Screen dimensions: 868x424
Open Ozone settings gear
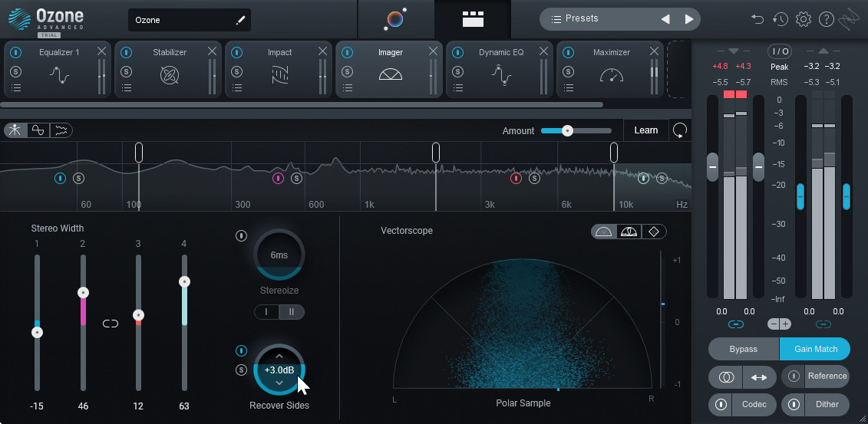(x=804, y=19)
